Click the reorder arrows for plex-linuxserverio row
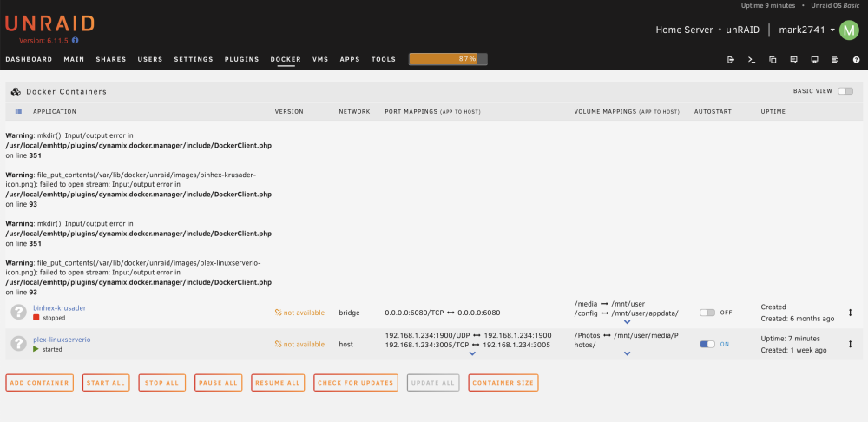 (x=851, y=344)
